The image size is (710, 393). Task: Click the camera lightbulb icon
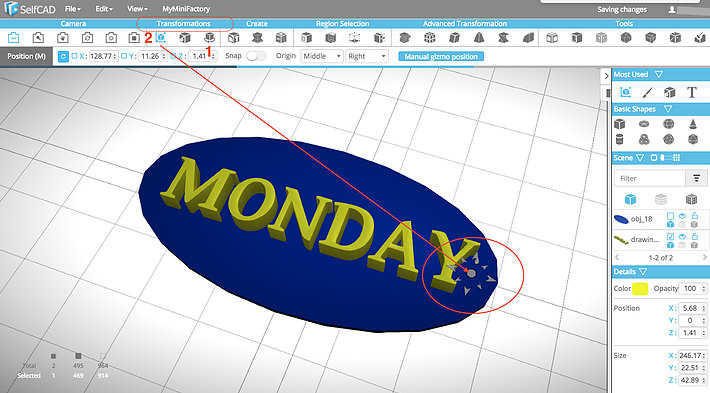coord(62,38)
